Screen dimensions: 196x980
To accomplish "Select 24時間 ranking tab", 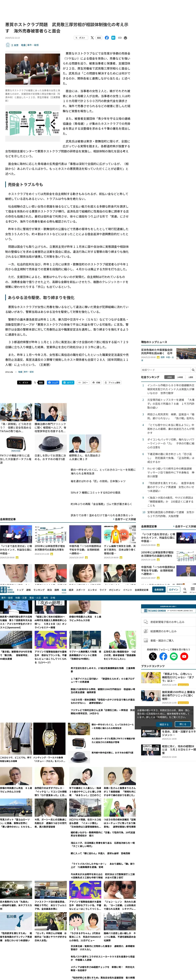I will [x=180, y=377].
